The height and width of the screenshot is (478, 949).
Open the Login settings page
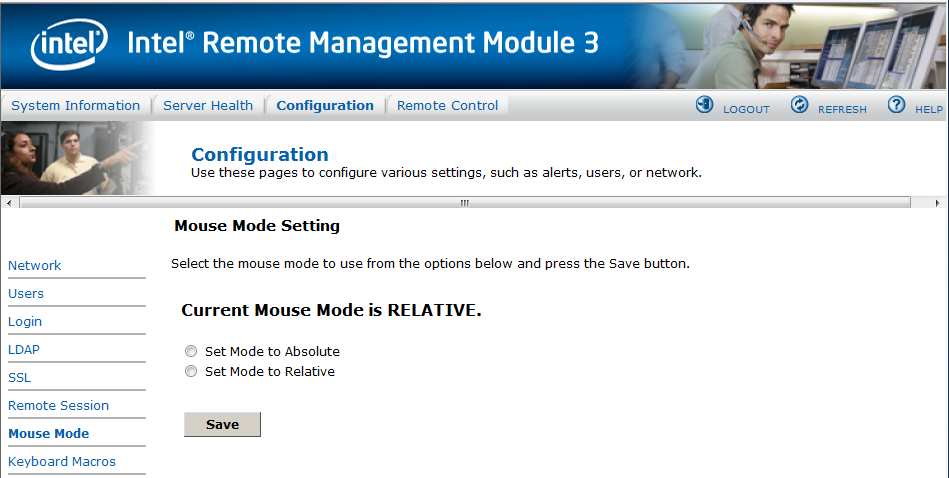pyautogui.click(x=25, y=322)
